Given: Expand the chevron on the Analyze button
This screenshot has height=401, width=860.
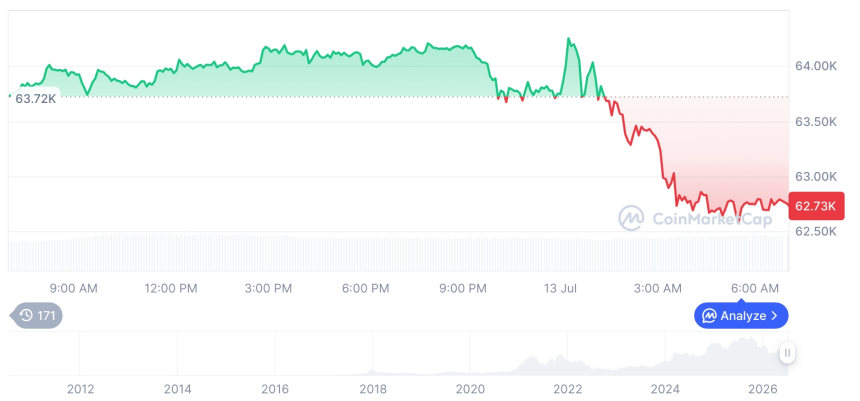Looking at the screenshot, I should click(x=774, y=316).
